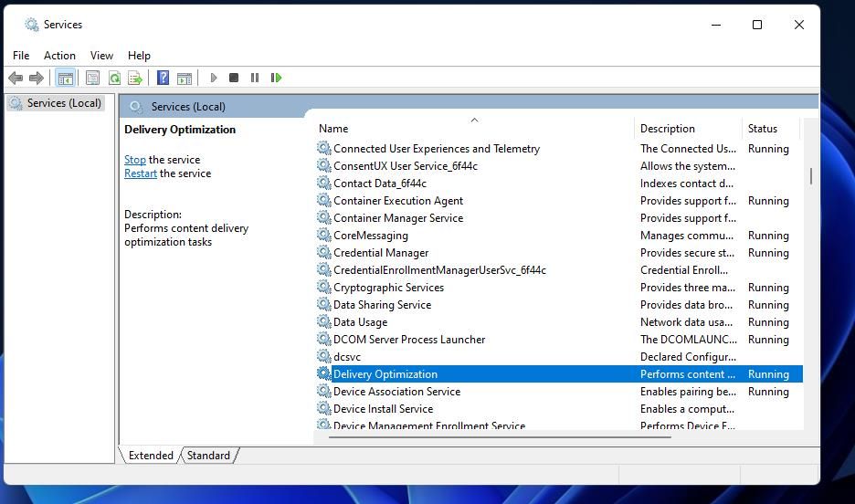Click the Restart the service link
Image resolution: width=855 pixels, height=504 pixels.
click(x=140, y=173)
